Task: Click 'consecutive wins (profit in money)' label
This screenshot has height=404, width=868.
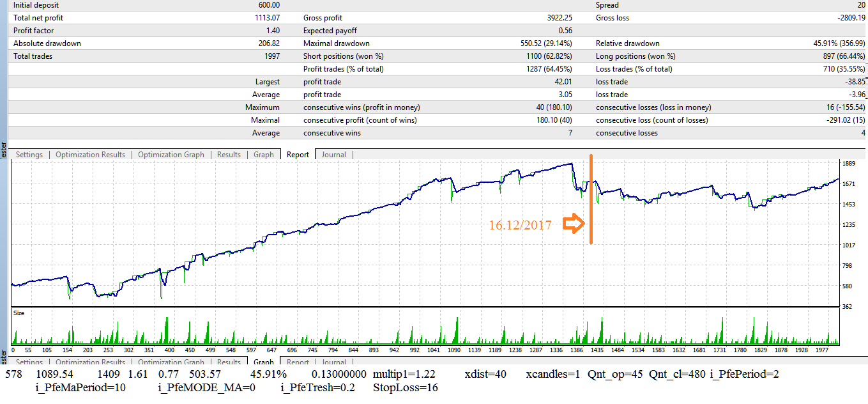Action: (362, 107)
